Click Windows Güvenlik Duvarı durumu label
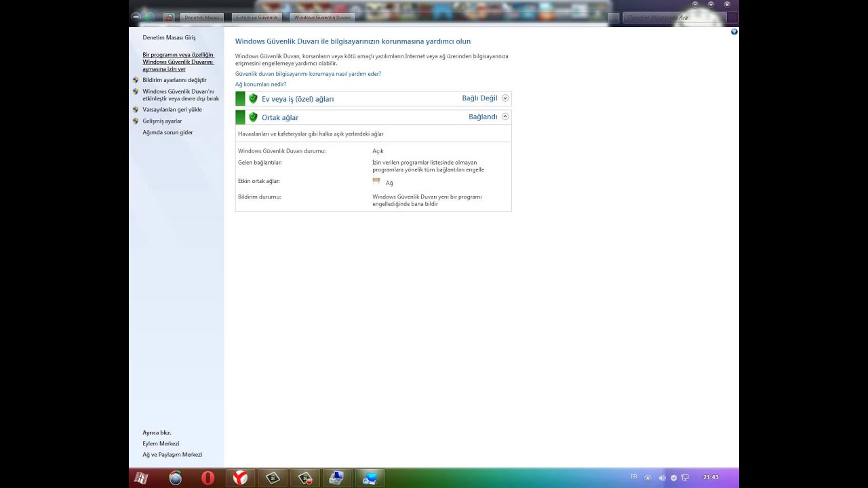Screen dimensions: 868x488 [x=281, y=151]
